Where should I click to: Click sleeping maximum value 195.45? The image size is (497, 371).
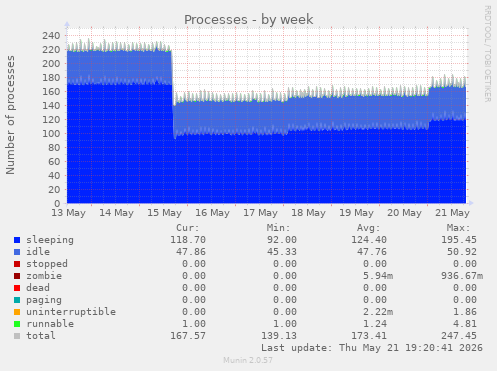click(459, 240)
